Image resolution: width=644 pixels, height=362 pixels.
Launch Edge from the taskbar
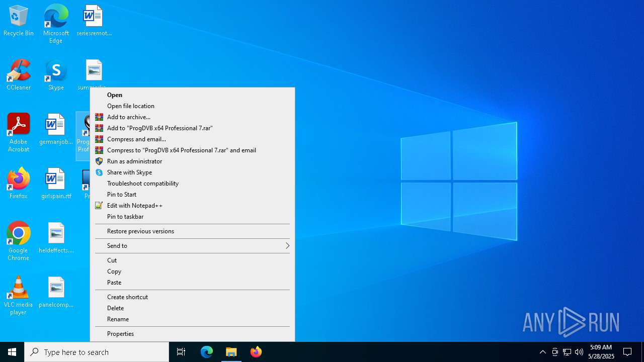207,352
